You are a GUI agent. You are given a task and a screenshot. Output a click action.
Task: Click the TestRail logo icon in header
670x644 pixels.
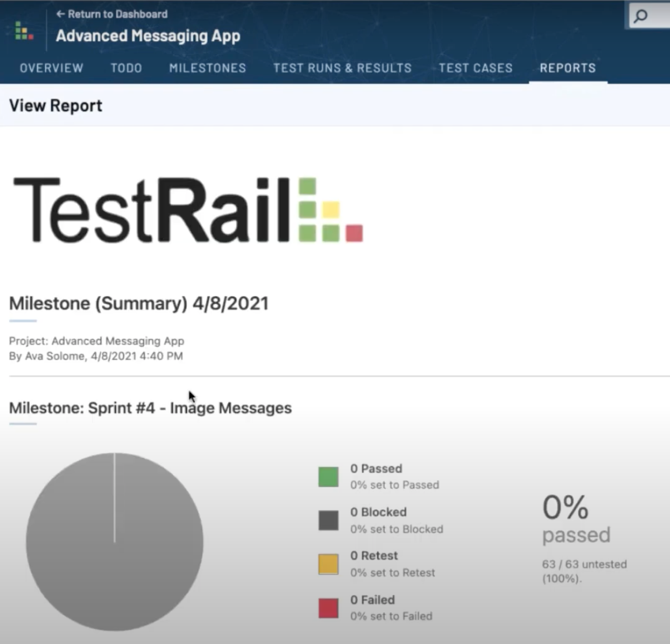click(x=24, y=31)
